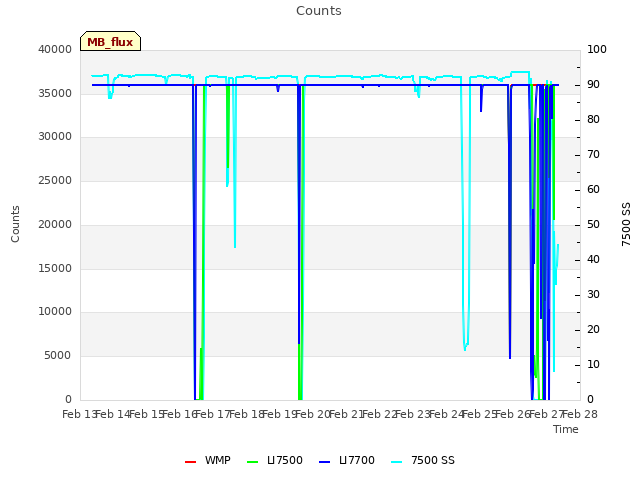This screenshot has height=480, width=640.
Task: Click the Time axis label
Action: [566, 429]
